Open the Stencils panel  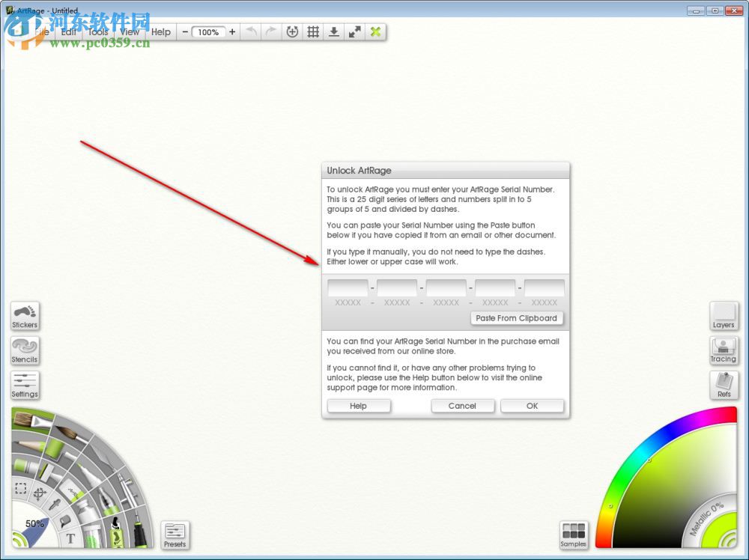coord(25,350)
